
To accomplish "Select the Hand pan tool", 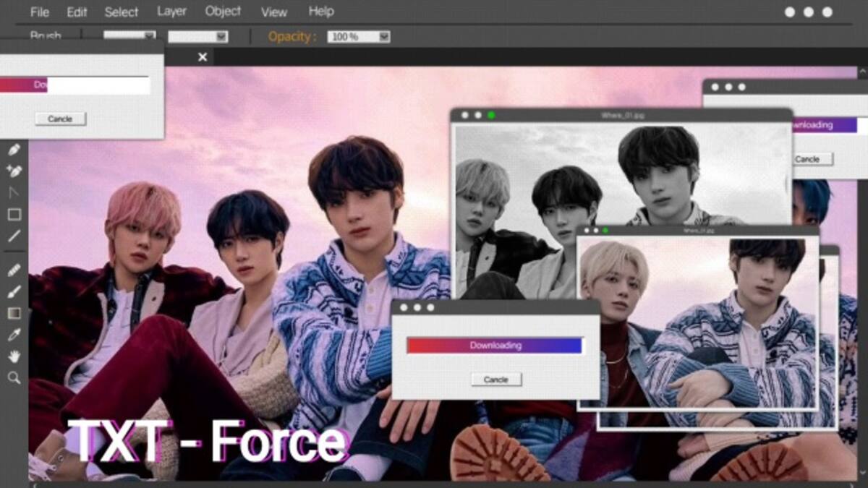I will 14,356.
